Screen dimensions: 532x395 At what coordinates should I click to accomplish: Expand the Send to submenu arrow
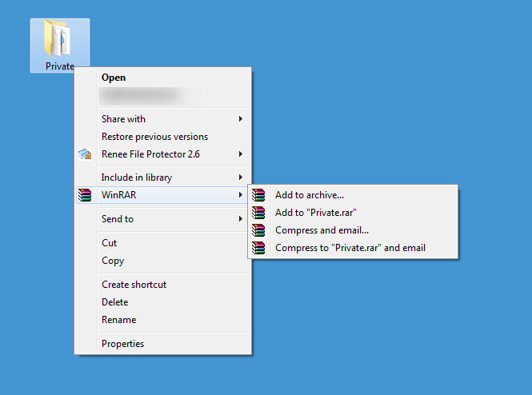point(241,219)
